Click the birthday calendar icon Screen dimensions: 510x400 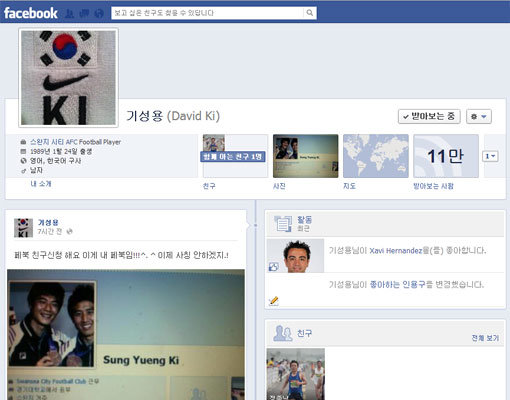tap(23, 151)
